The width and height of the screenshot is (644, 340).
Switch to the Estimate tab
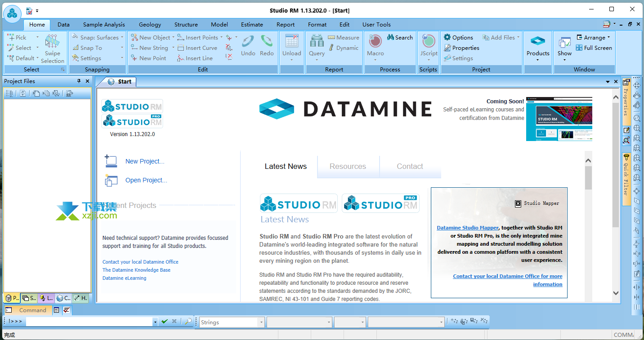252,25
